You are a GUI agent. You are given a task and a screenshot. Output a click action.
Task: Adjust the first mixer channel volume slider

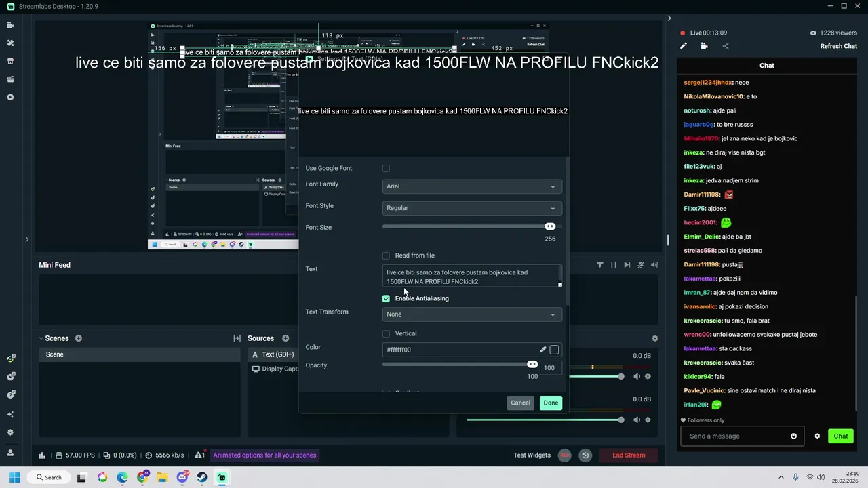(x=620, y=376)
